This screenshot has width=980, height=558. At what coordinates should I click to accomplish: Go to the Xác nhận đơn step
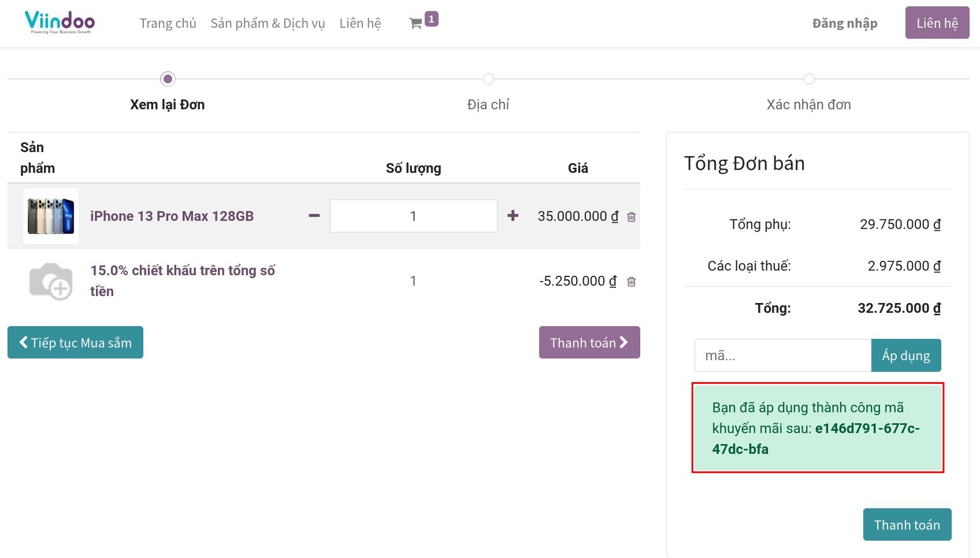[x=809, y=79]
